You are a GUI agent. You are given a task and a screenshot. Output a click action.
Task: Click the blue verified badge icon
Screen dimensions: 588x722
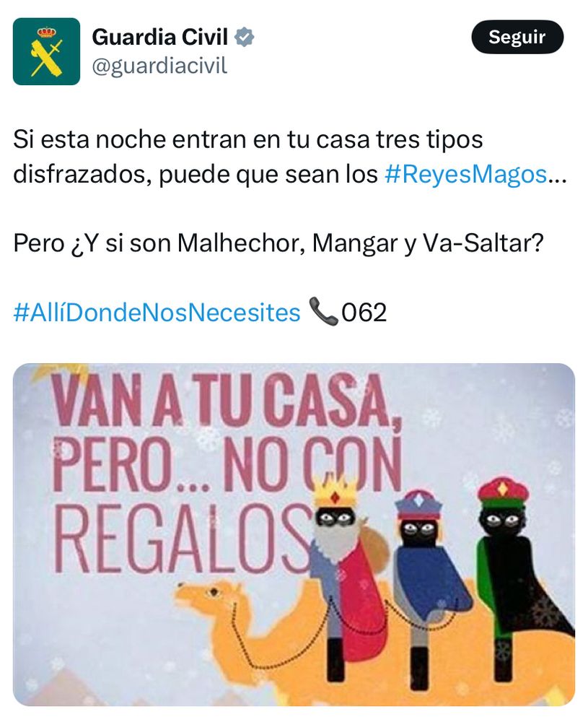245,38
